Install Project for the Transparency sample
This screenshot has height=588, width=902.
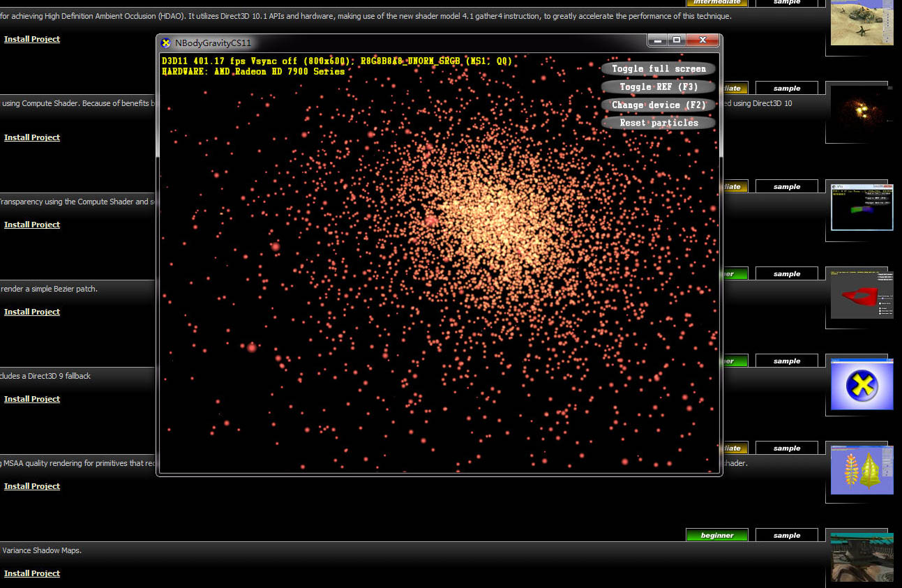pos(32,225)
